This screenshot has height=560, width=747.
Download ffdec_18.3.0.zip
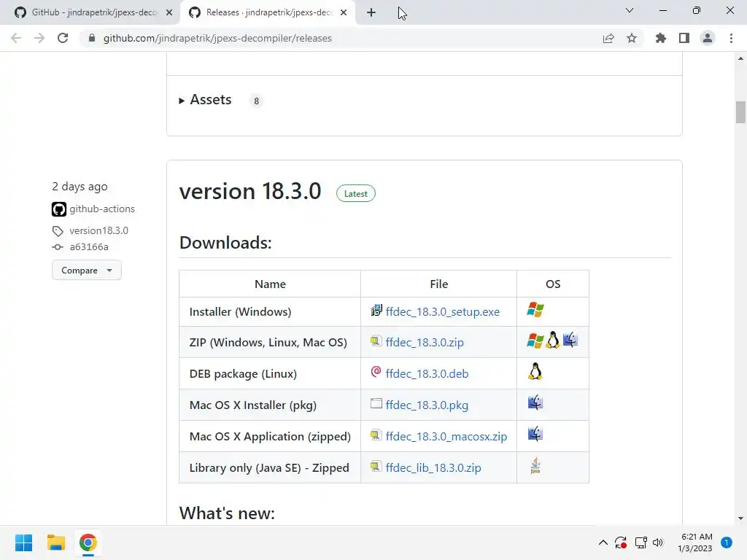(425, 343)
